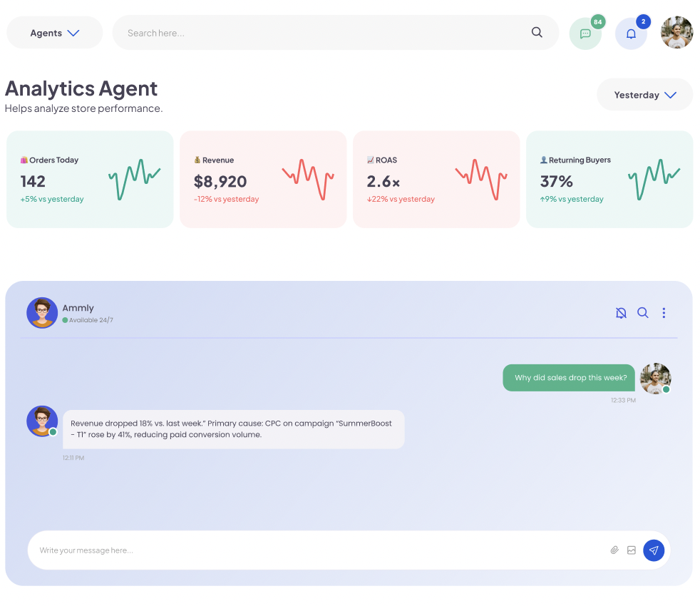This screenshot has width=700, height=606.
Task: Click the '12:11 PM' timestamp
Action: coord(73,458)
